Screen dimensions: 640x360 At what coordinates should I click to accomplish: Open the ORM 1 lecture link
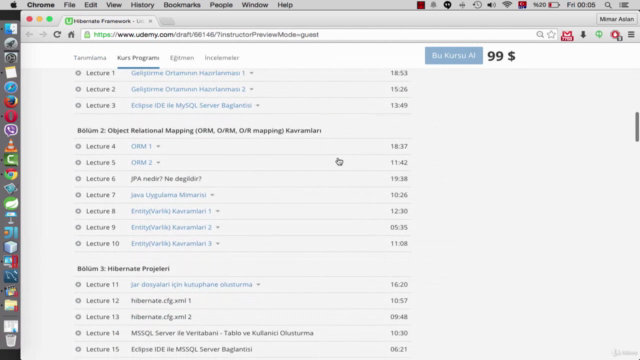141,146
